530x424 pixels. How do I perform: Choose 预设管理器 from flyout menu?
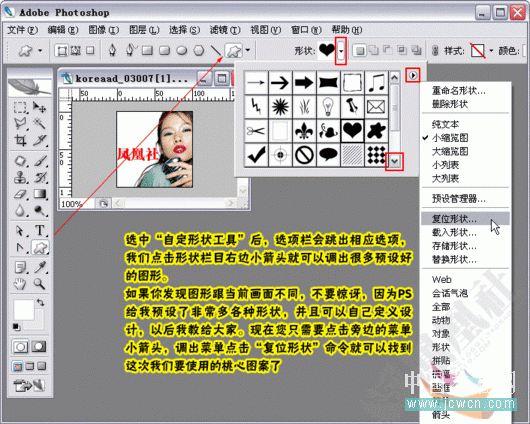coord(465,198)
